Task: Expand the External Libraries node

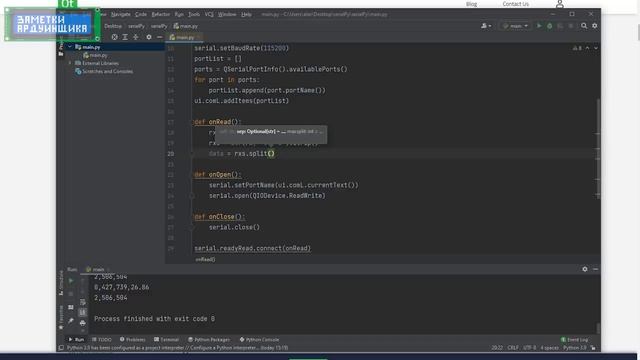Action: [x=70, y=63]
